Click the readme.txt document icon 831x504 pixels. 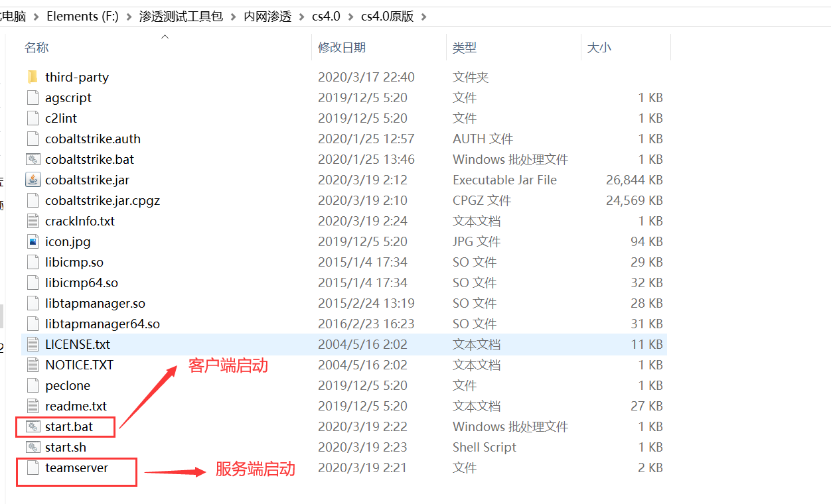click(33, 406)
